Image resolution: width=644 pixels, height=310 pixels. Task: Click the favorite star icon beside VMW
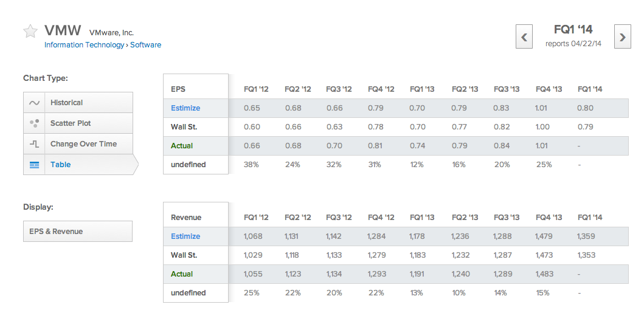click(30, 31)
